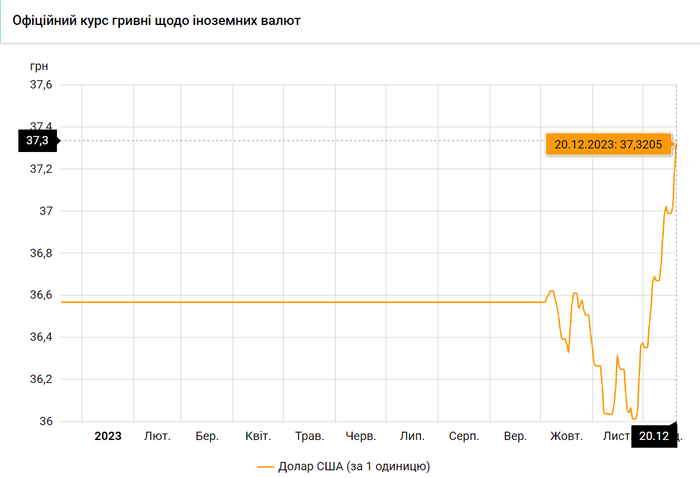The width and height of the screenshot is (700, 478).
Task: Select the Лют. month label
Action: [x=157, y=436]
